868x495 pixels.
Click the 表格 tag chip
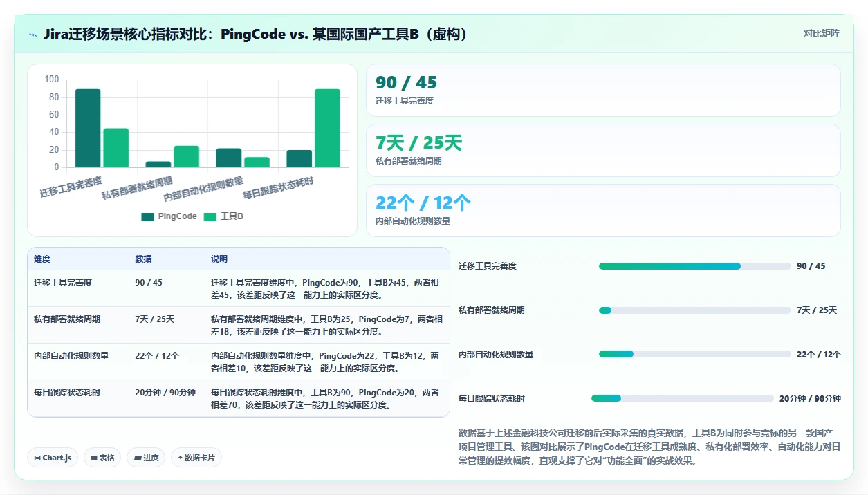click(102, 458)
